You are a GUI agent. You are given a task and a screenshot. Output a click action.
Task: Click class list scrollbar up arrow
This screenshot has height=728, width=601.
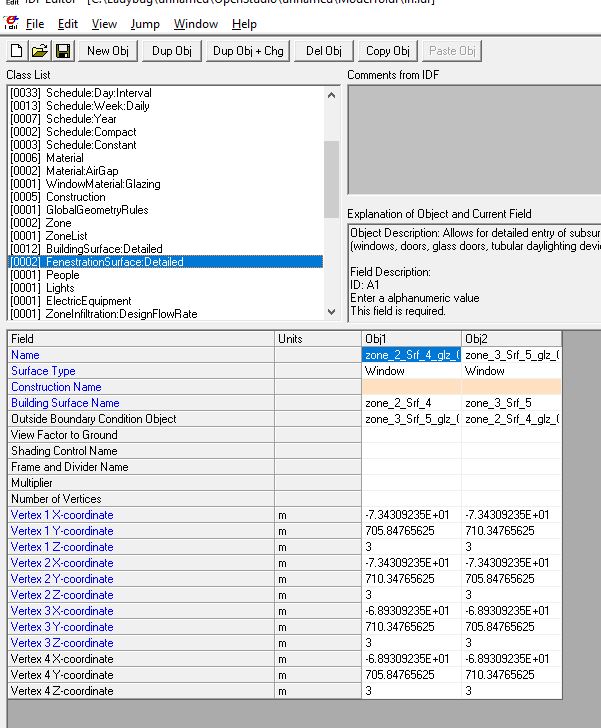tap(332, 96)
